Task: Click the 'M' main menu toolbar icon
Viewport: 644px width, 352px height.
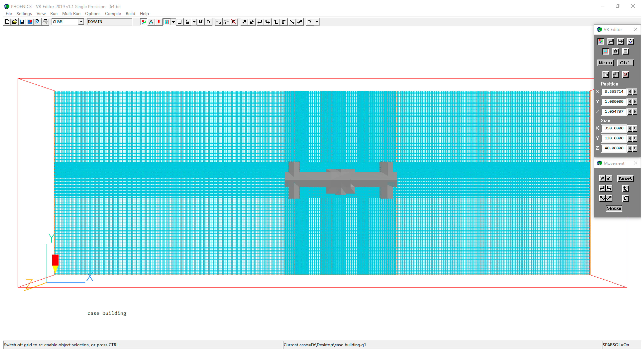Action: 200,22
